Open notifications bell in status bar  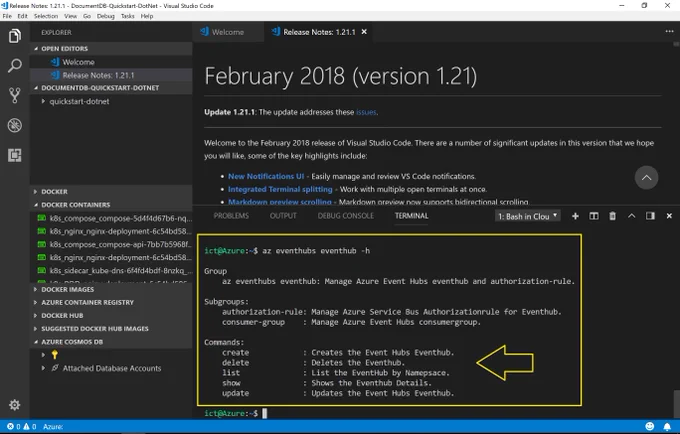pyautogui.click(x=667, y=427)
